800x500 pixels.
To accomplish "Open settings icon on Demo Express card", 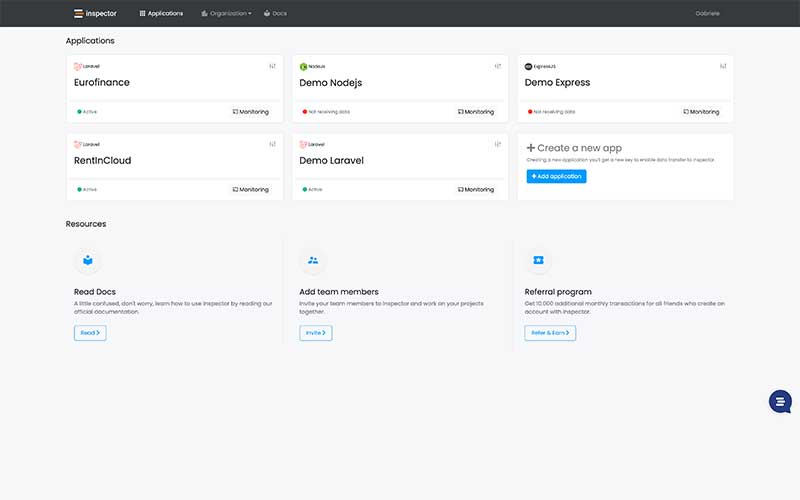I will [x=723, y=66].
